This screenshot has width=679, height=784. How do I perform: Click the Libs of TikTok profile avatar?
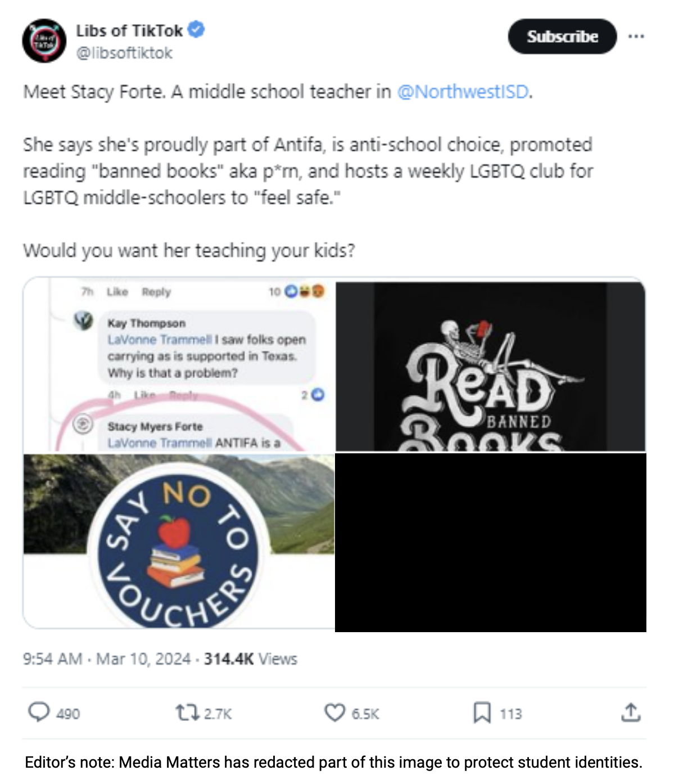[44, 41]
